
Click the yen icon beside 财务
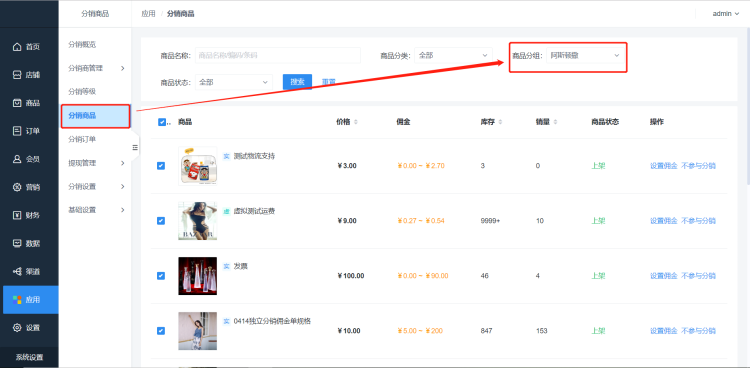tap(17, 215)
